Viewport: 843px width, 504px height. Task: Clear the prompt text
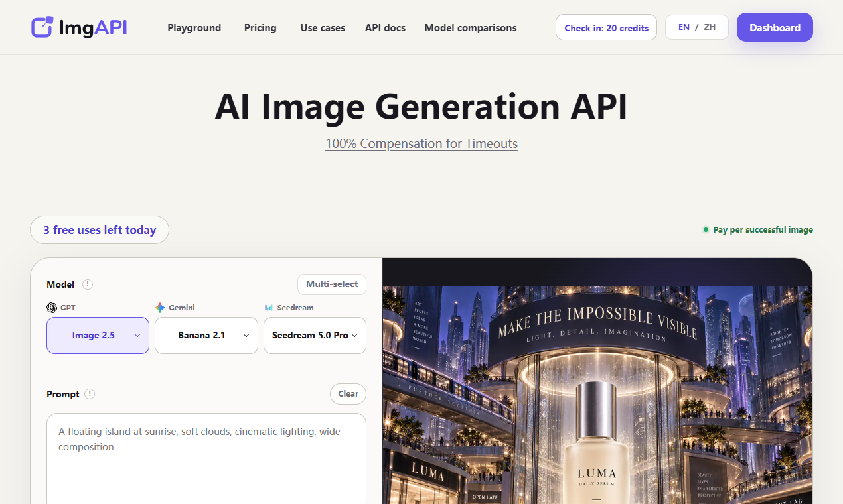tap(348, 394)
